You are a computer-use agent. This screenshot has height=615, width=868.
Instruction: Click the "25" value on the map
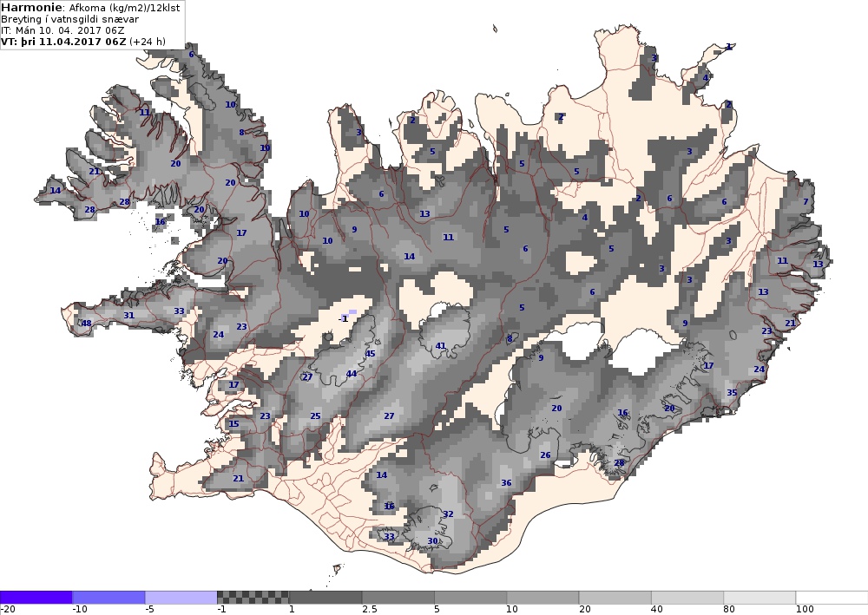[315, 415]
